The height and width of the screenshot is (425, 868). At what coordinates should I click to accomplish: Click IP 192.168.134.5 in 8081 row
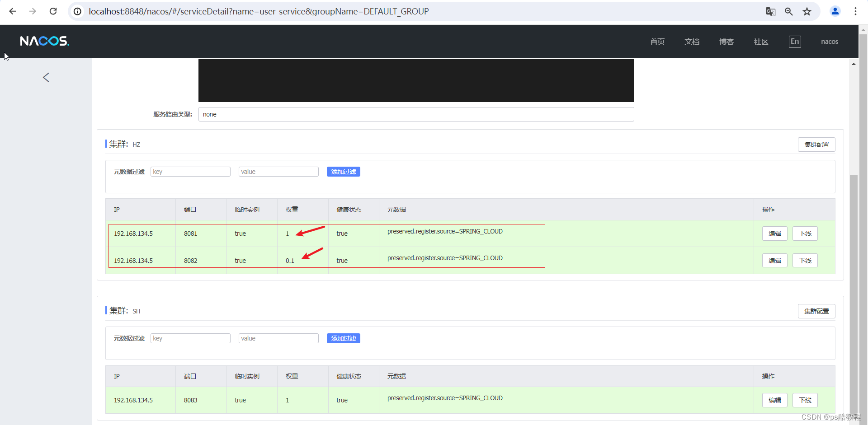(133, 234)
